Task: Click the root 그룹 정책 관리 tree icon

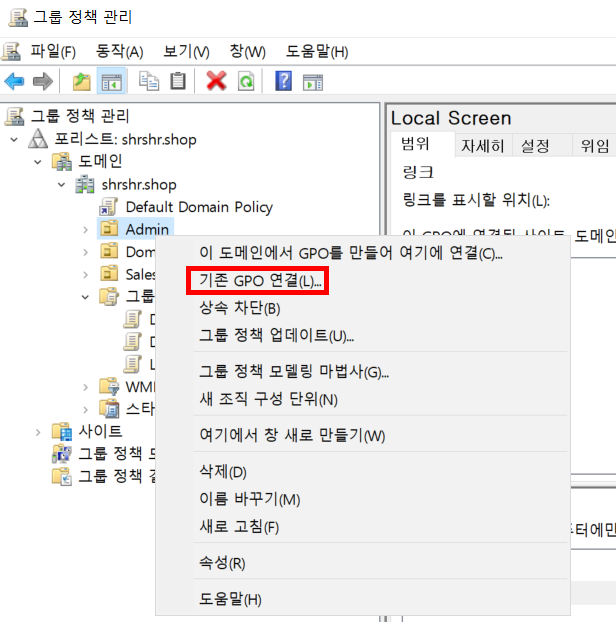Action: click(15, 116)
